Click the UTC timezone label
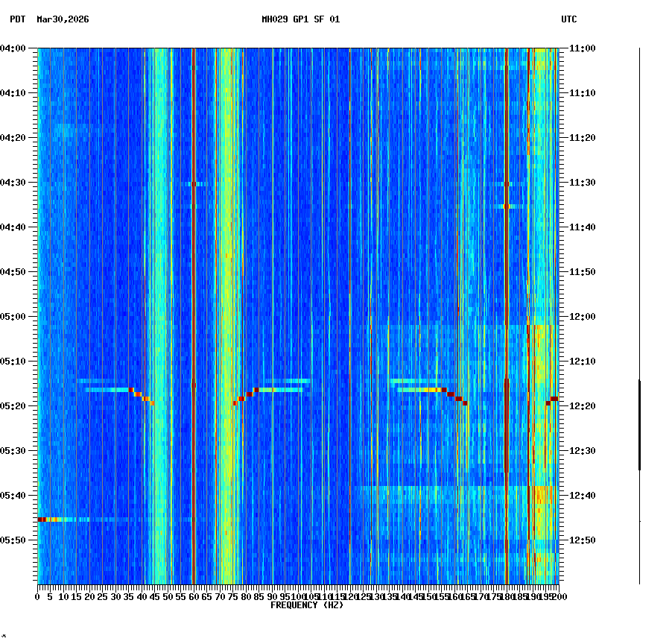 569,21
